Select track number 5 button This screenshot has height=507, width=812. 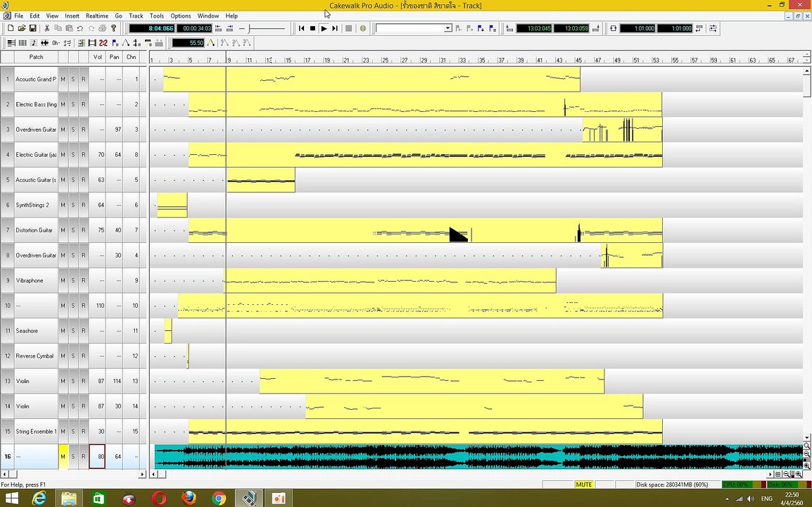[x=7, y=180]
